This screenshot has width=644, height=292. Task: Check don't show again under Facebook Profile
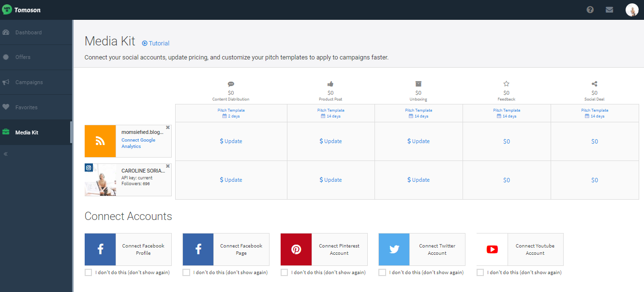coord(88,273)
